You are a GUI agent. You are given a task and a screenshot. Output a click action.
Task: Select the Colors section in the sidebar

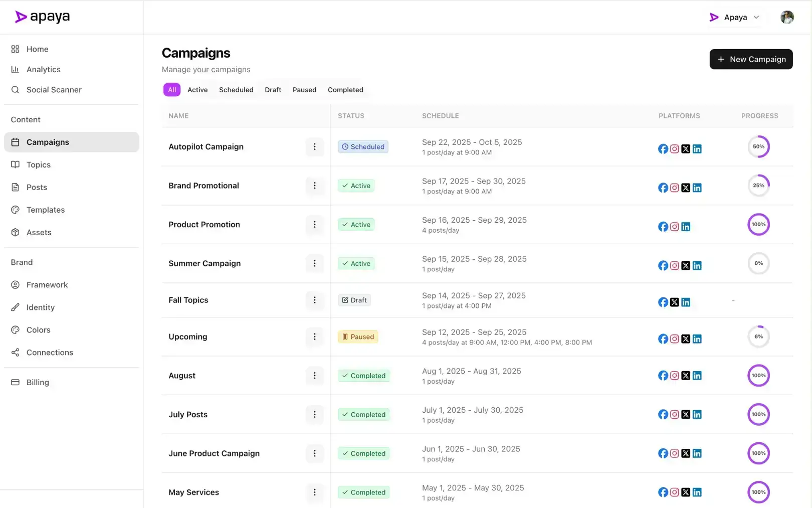[38, 329]
